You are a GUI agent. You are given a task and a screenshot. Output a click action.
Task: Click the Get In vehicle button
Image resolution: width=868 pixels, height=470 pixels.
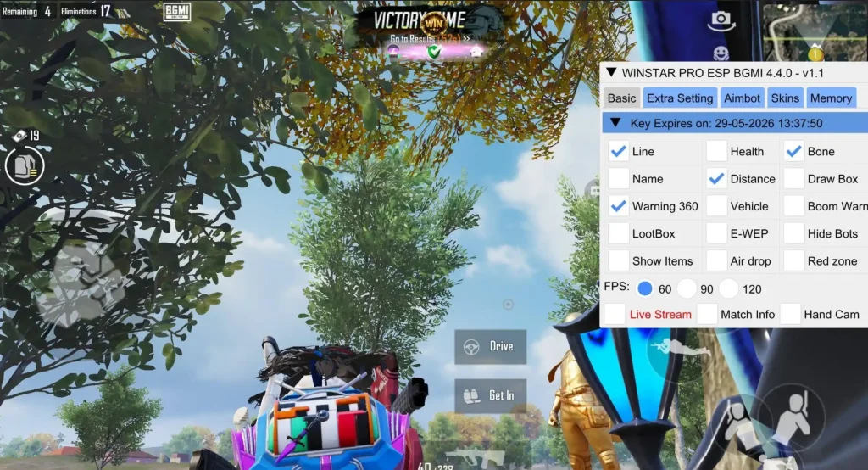click(491, 395)
